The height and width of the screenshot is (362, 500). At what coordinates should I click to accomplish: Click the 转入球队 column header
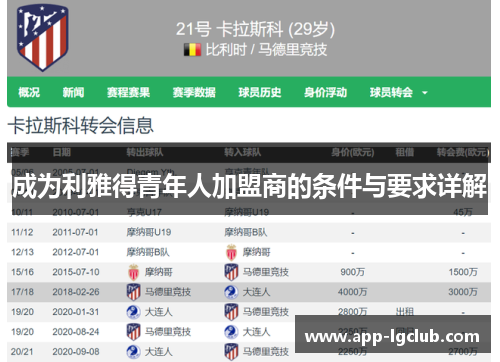pos(243,152)
